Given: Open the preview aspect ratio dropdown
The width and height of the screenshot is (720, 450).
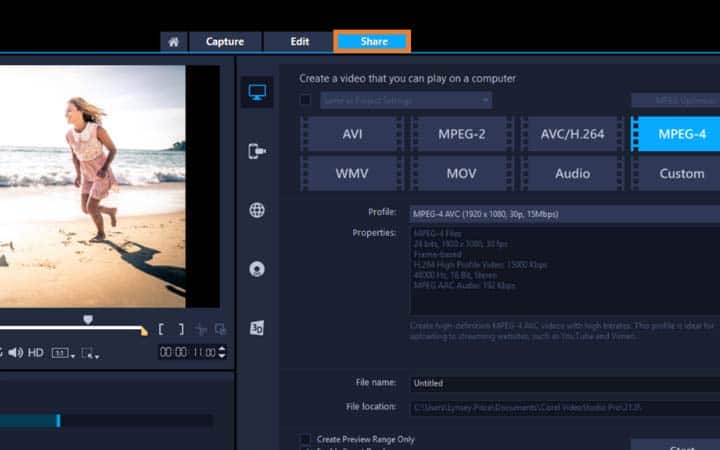Looking at the screenshot, I should pos(61,353).
